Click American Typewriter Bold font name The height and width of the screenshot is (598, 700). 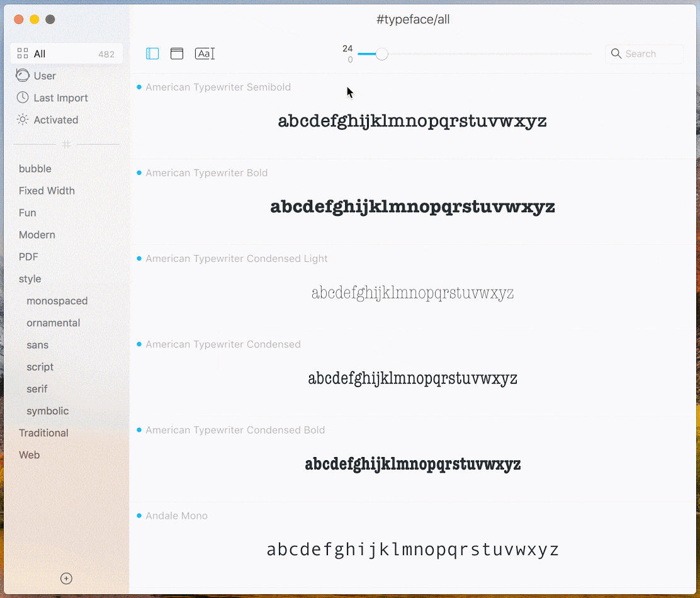click(206, 172)
